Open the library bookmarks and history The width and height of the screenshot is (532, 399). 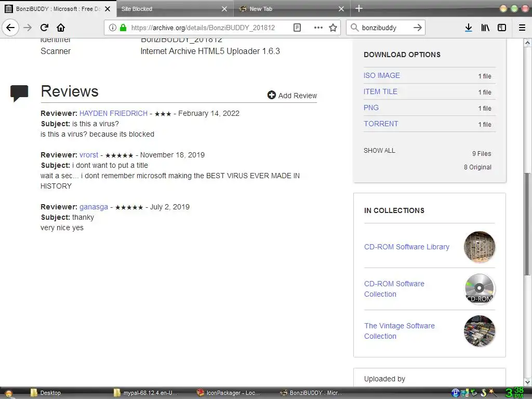(485, 28)
